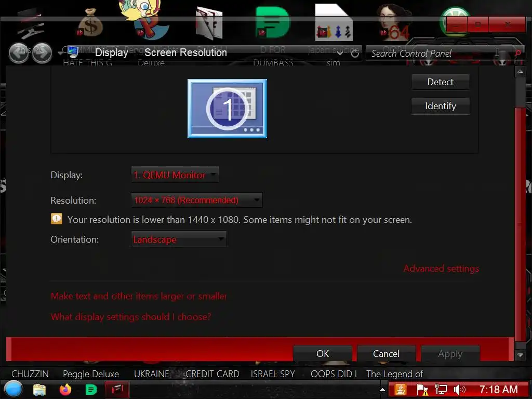
Task: Select the monitor 1 thumbnail
Action: pos(228,109)
